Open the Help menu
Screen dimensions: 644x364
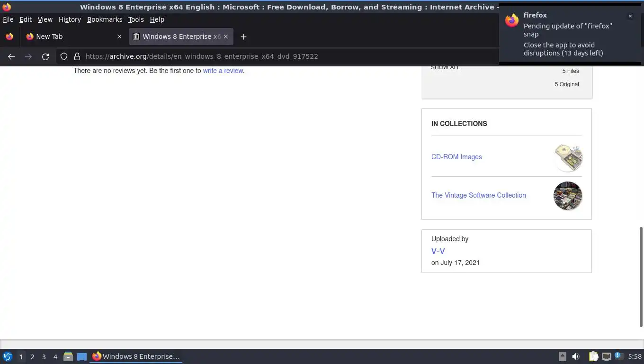click(x=157, y=19)
